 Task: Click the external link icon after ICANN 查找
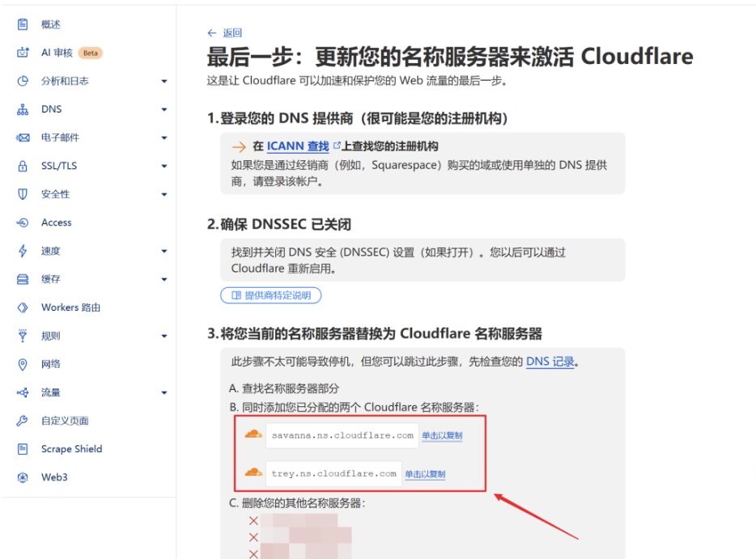(337, 145)
